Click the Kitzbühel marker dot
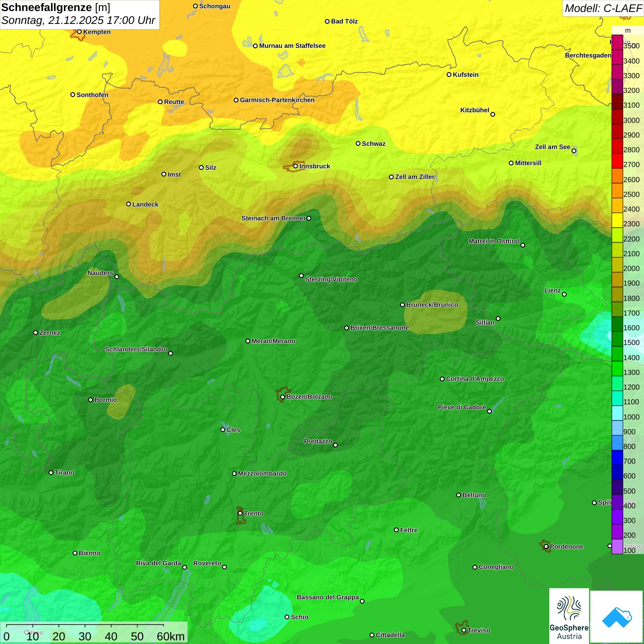 pyautogui.click(x=493, y=114)
